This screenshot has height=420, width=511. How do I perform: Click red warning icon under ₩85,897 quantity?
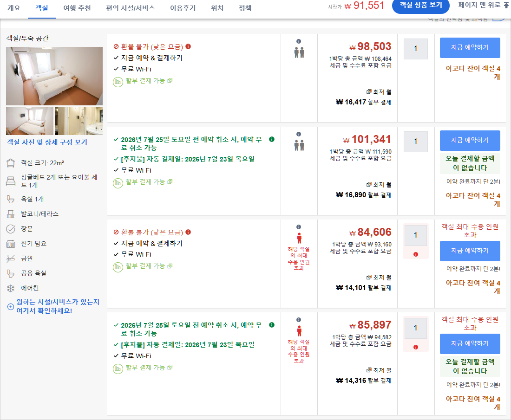pyautogui.click(x=415, y=347)
